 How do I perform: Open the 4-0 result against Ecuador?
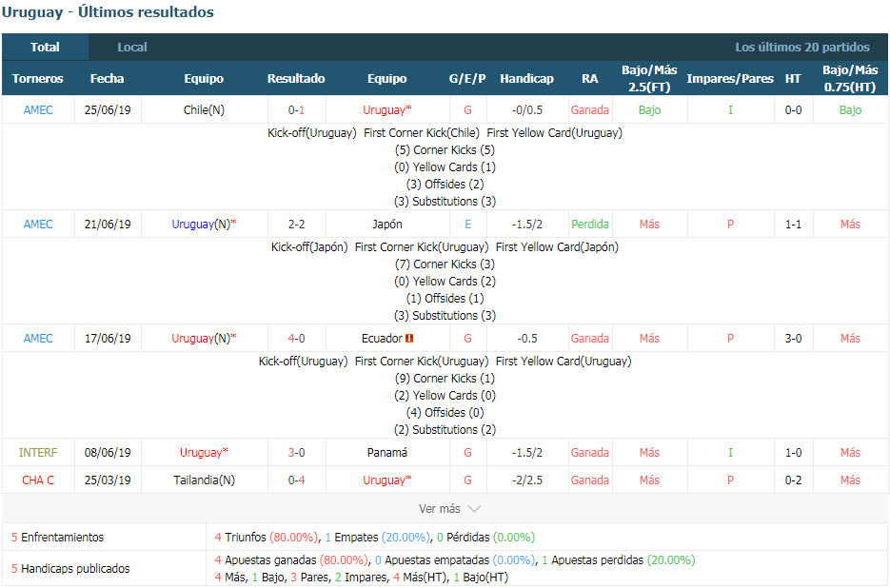pos(296,339)
